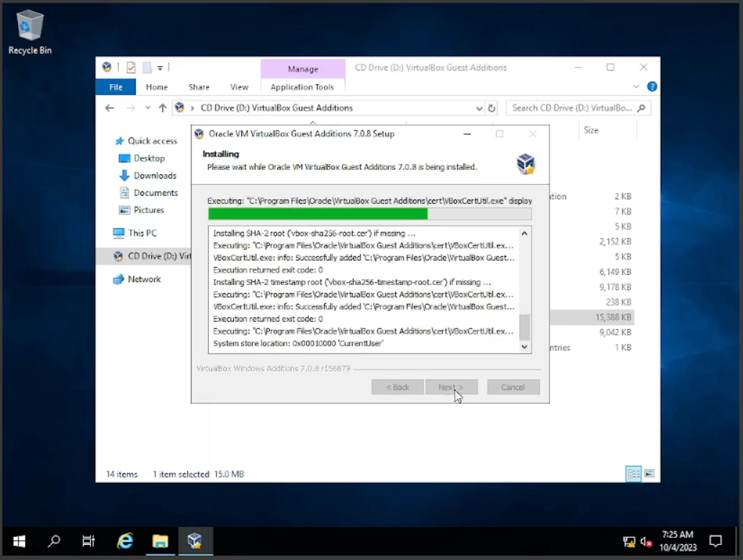Open the recent locations dropdown arrow
This screenshot has height=560, width=743.
click(x=148, y=108)
